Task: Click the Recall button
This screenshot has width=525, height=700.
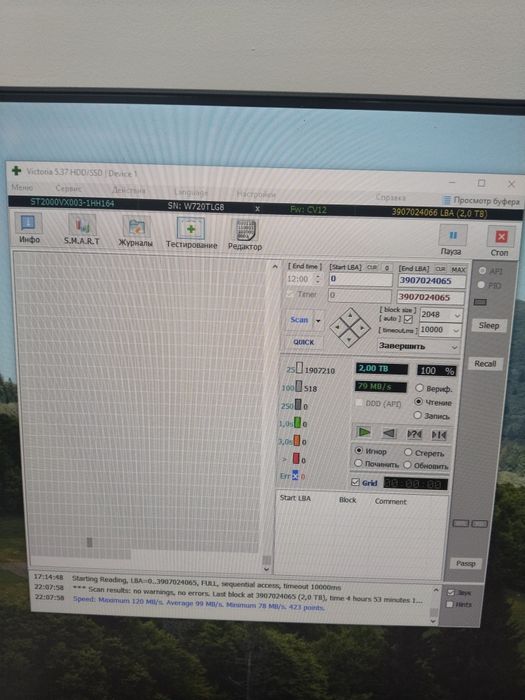Action: 485,363
